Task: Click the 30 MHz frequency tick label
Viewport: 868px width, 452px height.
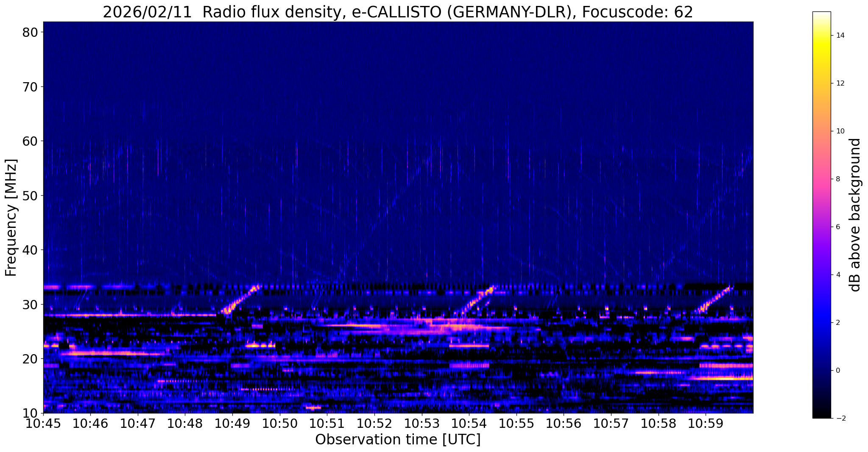Action: tap(30, 304)
